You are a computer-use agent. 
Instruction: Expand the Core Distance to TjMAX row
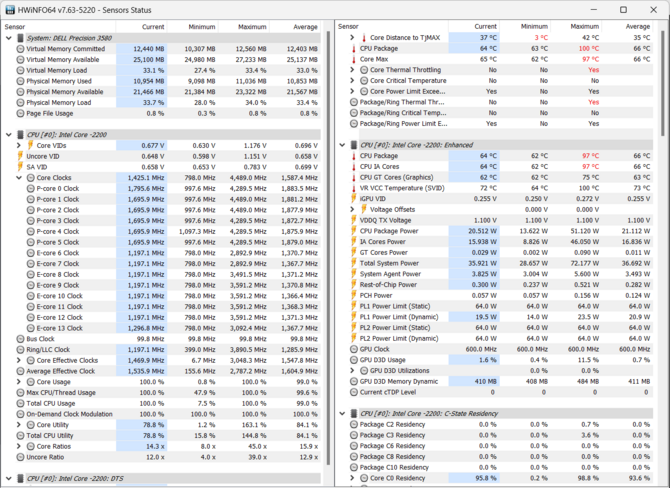point(352,38)
